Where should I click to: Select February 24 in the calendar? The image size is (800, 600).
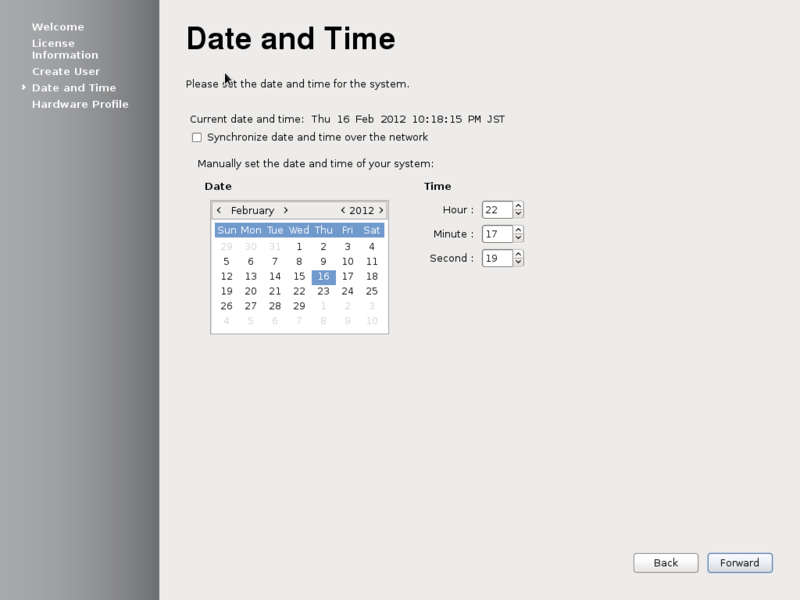click(x=347, y=291)
